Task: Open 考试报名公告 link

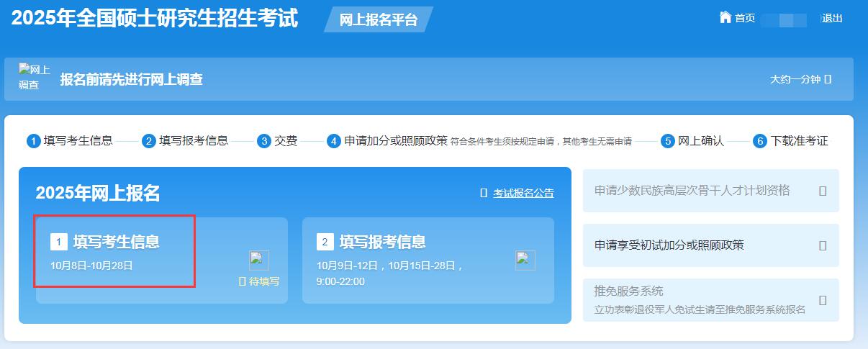Action: [523, 193]
